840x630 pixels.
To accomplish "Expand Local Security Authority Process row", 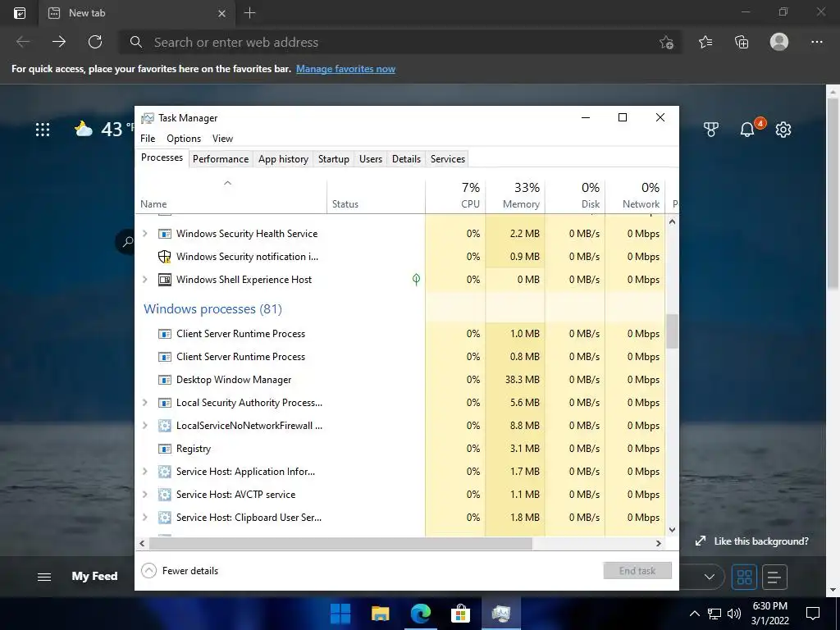I will (x=144, y=402).
